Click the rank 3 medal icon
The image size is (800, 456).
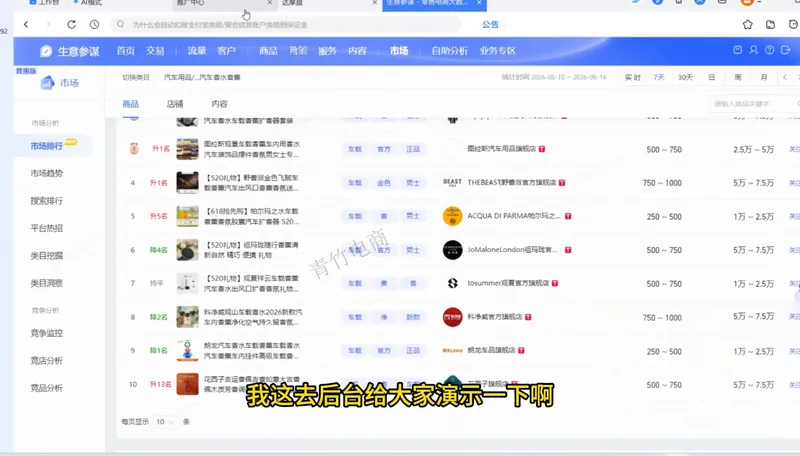click(x=134, y=148)
